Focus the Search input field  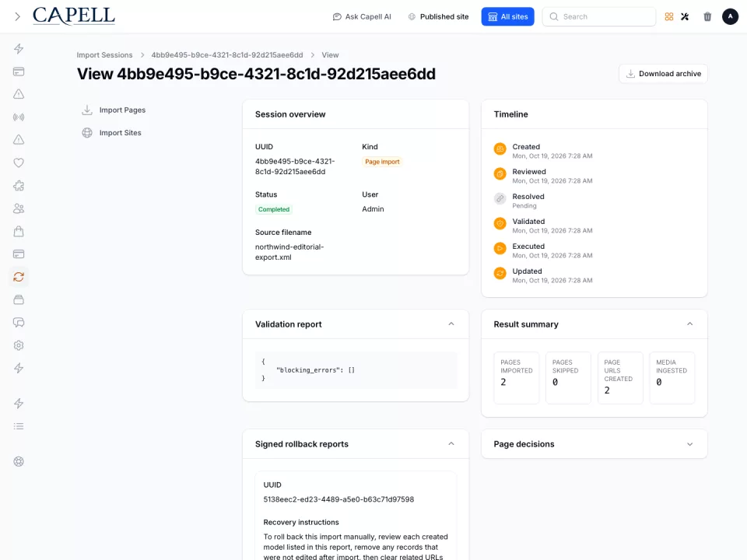coord(599,16)
